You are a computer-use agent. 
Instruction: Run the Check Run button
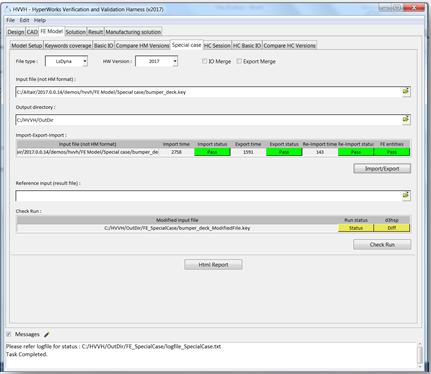[382, 245]
